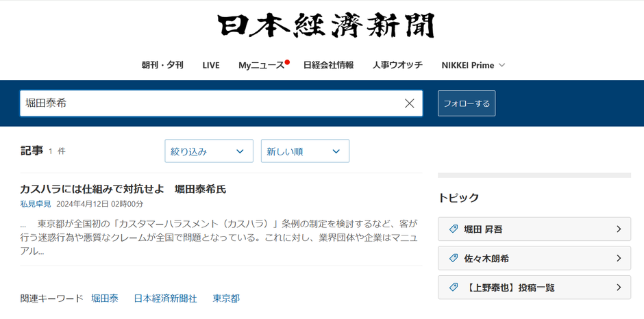644x319 pixels.
Task: Open the 絞り込み filter dropdown
Action: click(209, 151)
